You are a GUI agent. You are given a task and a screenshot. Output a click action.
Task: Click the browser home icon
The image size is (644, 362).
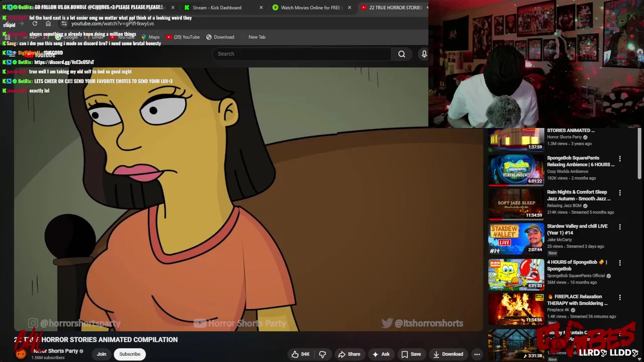coord(48,24)
